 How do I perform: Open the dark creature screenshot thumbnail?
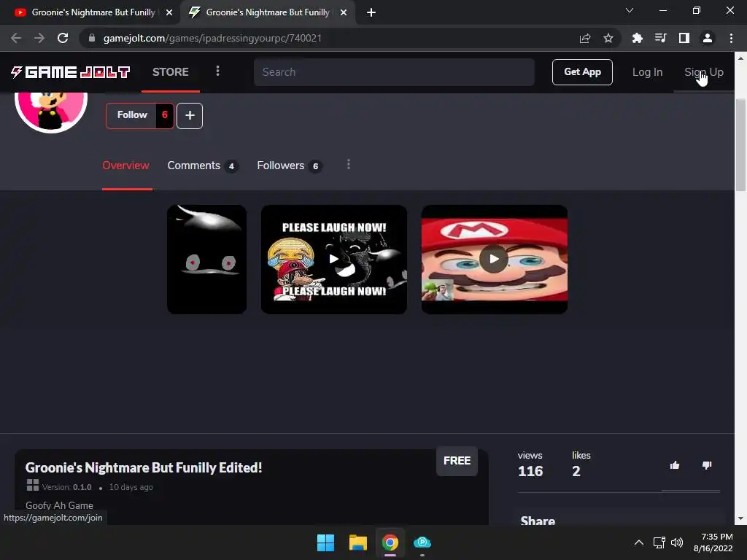pos(206,260)
